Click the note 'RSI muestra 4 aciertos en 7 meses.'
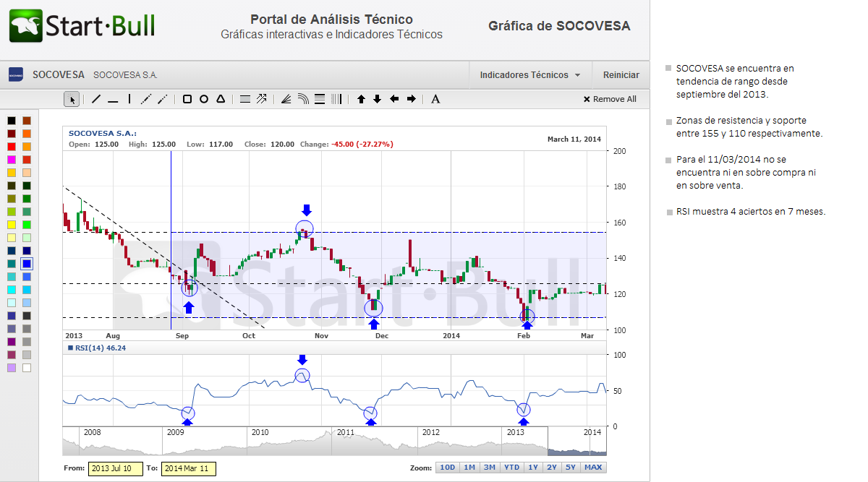The height and width of the screenshot is (482, 868). click(751, 212)
